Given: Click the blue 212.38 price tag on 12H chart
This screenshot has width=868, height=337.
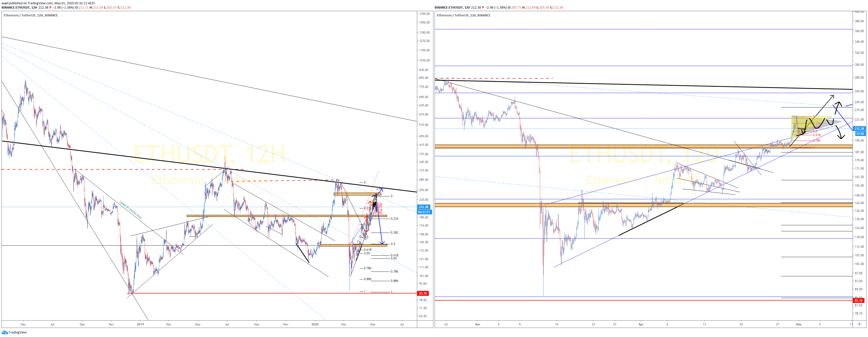Looking at the screenshot, I should 424,207.
